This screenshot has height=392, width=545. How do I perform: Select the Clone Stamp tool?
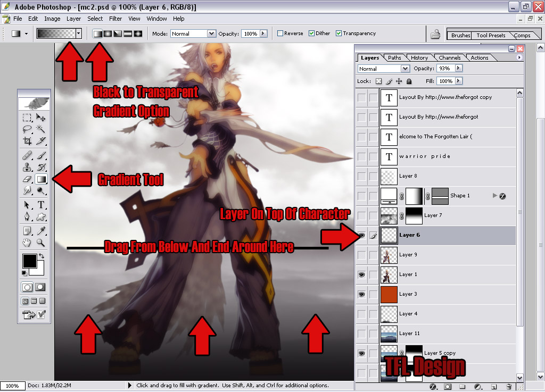pyautogui.click(x=27, y=167)
